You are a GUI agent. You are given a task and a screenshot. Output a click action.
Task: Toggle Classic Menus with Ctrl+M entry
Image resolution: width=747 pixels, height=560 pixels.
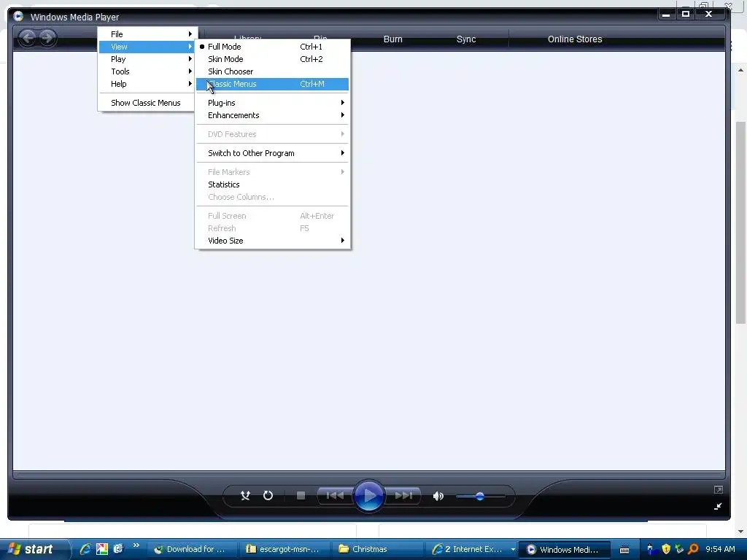point(273,84)
